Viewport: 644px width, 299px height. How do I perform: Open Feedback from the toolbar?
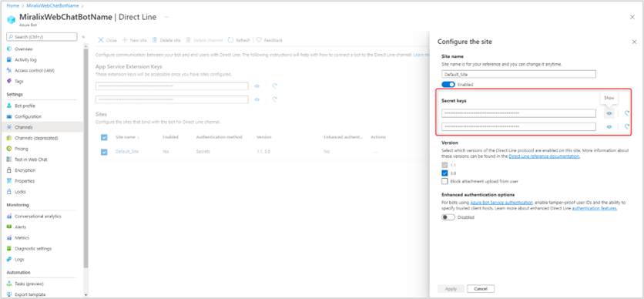270,40
